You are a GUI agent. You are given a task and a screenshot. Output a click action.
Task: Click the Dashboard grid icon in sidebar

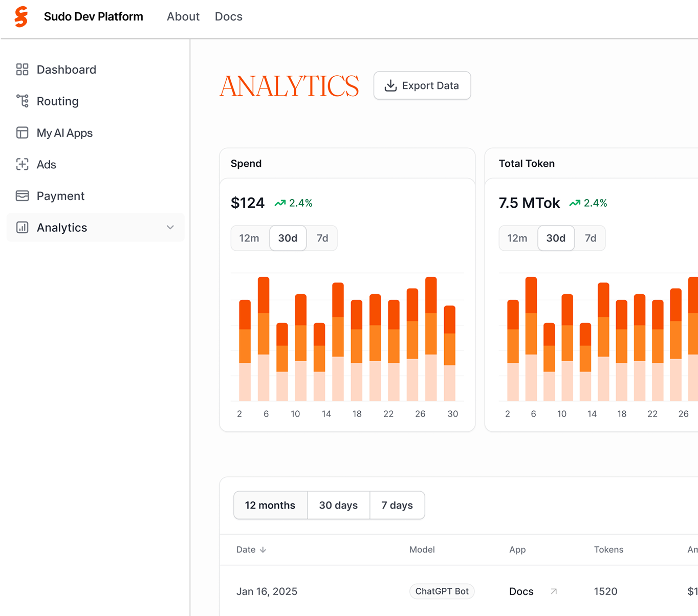pos(22,69)
